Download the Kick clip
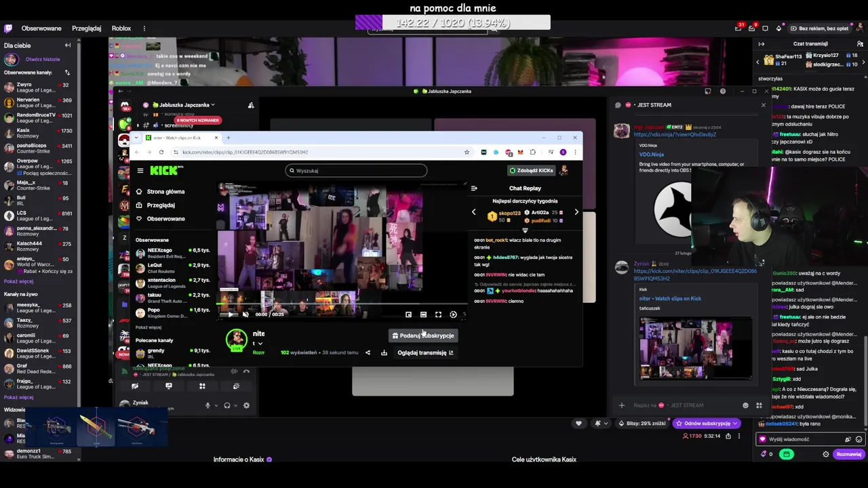 pos(384,352)
